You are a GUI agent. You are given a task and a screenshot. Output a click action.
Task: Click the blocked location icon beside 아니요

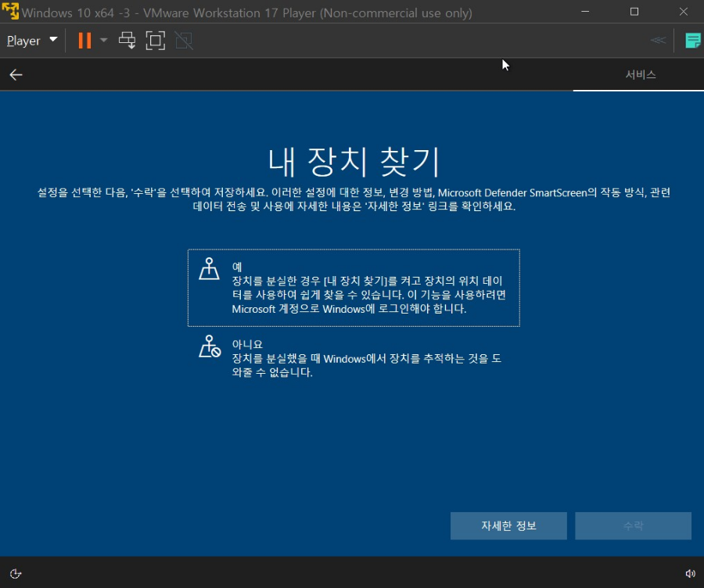(210, 346)
